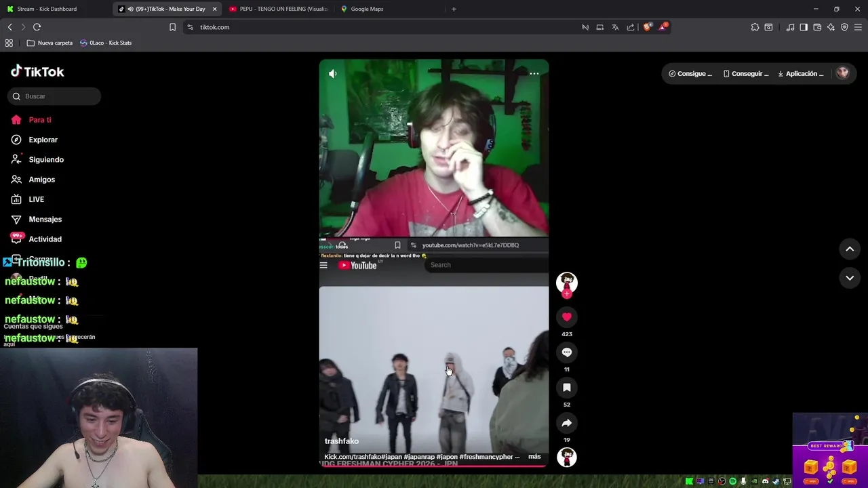
Task: Open the bookmarks apps grid icon
Action: point(9,43)
